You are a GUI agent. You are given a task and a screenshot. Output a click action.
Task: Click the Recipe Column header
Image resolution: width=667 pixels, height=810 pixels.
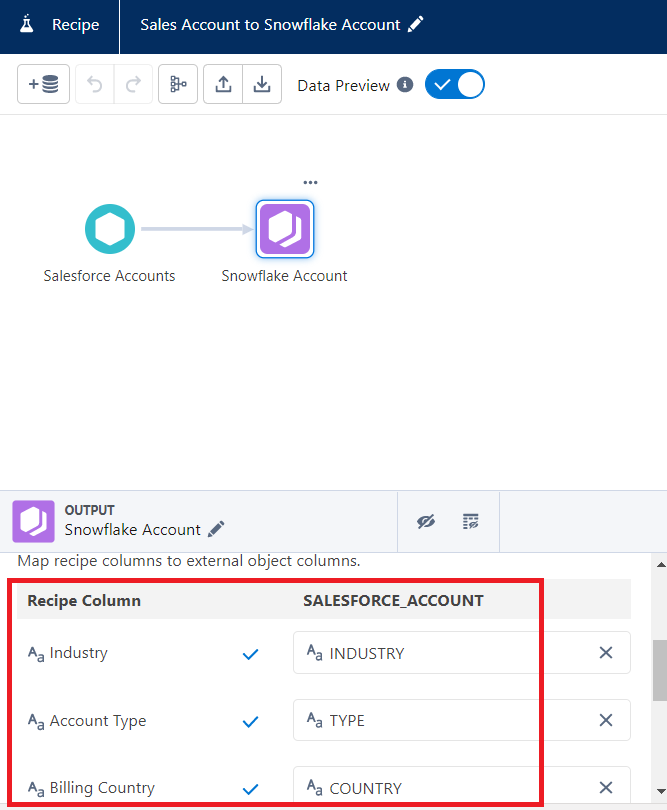pyautogui.click(x=84, y=601)
